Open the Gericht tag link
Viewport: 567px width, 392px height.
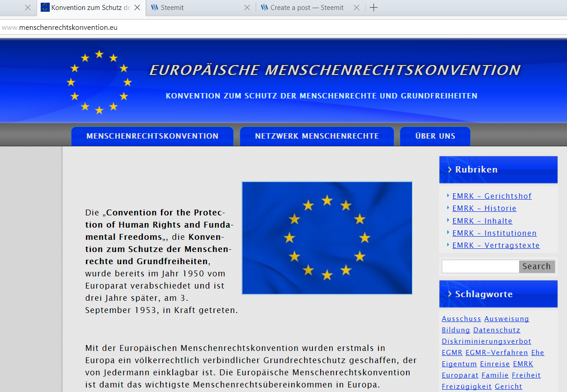[x=509, y=387]
